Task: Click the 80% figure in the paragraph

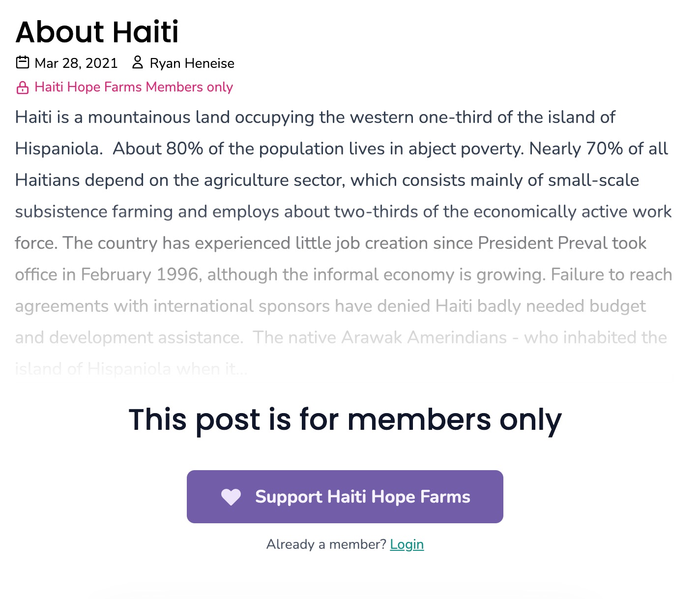Action: pos(184,149)
